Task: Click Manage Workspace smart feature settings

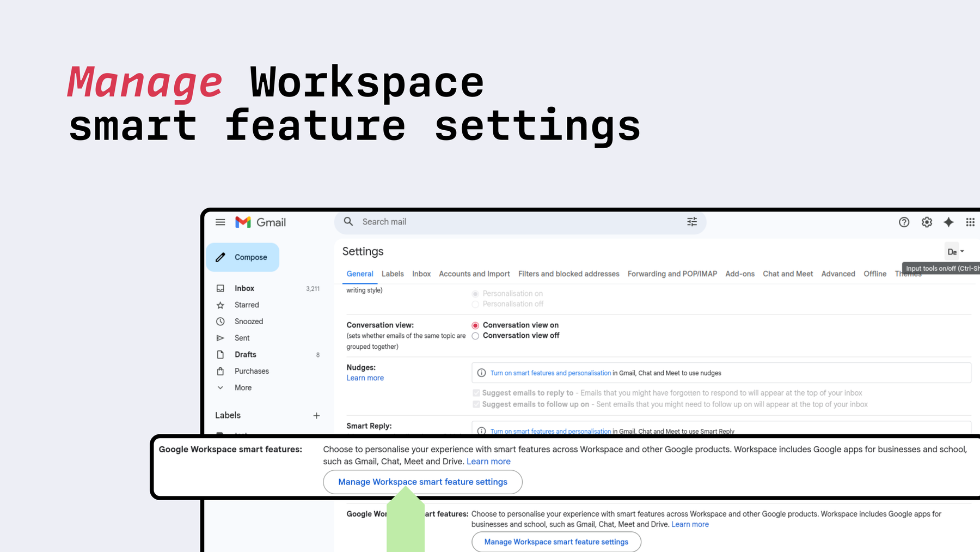Action: [422, 482]
